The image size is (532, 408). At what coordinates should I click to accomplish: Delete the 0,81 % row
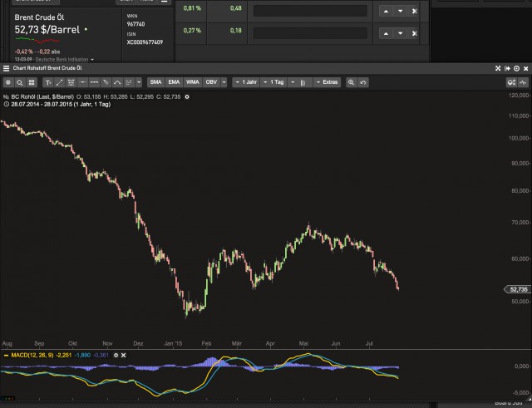click(x=414, y=11)
